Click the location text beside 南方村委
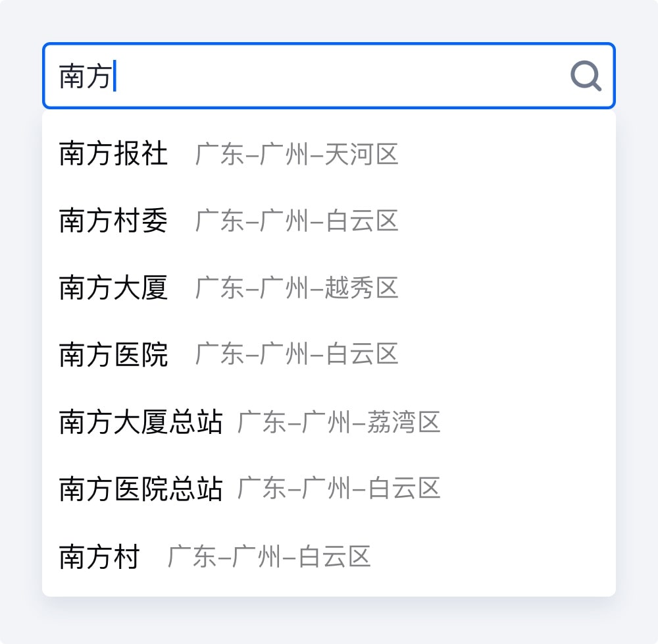This screenshot has height=644, width=658. (x=297, y=221)
